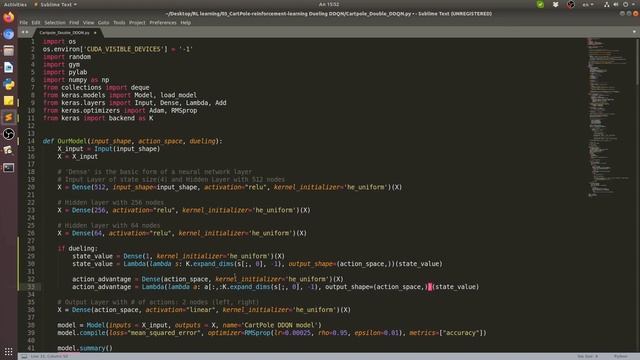Open the network status tray icon

tap(607, 4)
